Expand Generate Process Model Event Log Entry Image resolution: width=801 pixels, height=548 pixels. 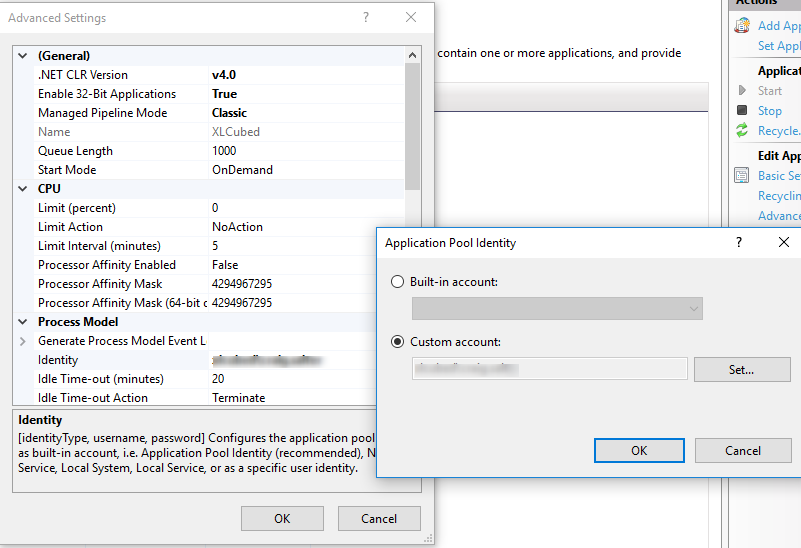[x=24, y=341]
